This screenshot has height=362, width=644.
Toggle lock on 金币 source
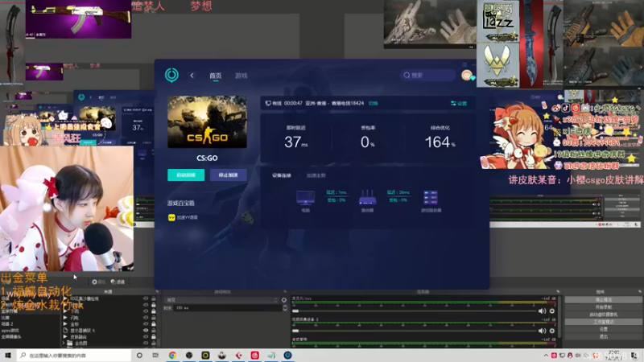pos(154,324)
